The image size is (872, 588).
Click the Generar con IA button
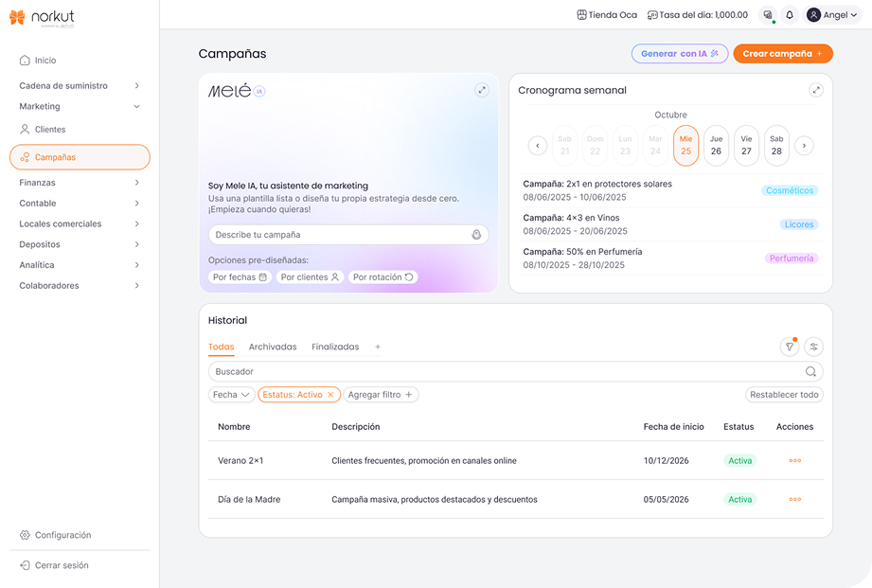pyautogui.click(x=679, y=54)
